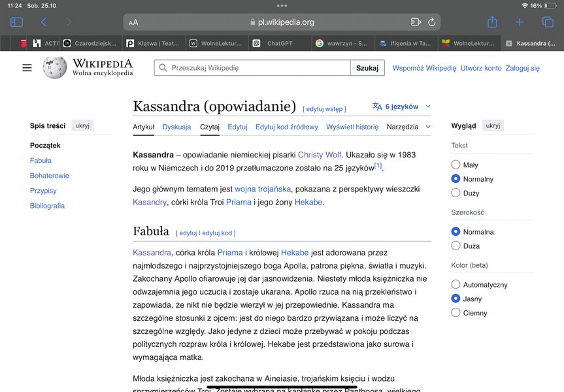
Task: Select the Duży text size option
Action: pyautogui.click(x=456, y=193)
